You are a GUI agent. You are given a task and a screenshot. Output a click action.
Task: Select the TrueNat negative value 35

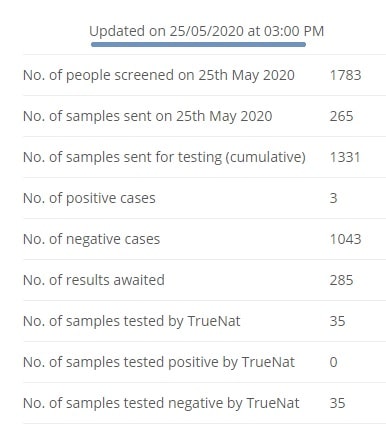coord(337,403)
